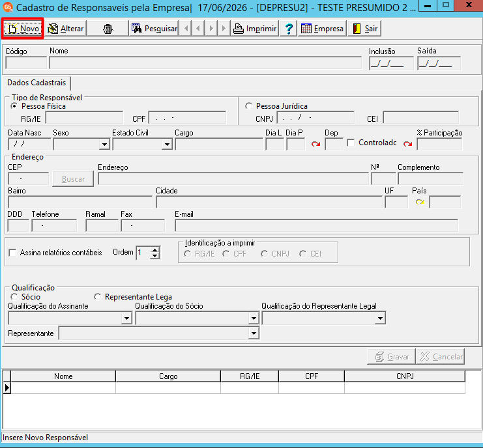483x448 pixels.
Task: Click the CEP input field
Action: [28, 179]
